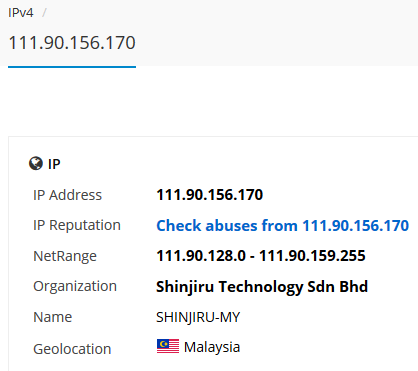Select the 111.90.156.170 page title tab
This screenshot has height=371, width=418.
72,43
